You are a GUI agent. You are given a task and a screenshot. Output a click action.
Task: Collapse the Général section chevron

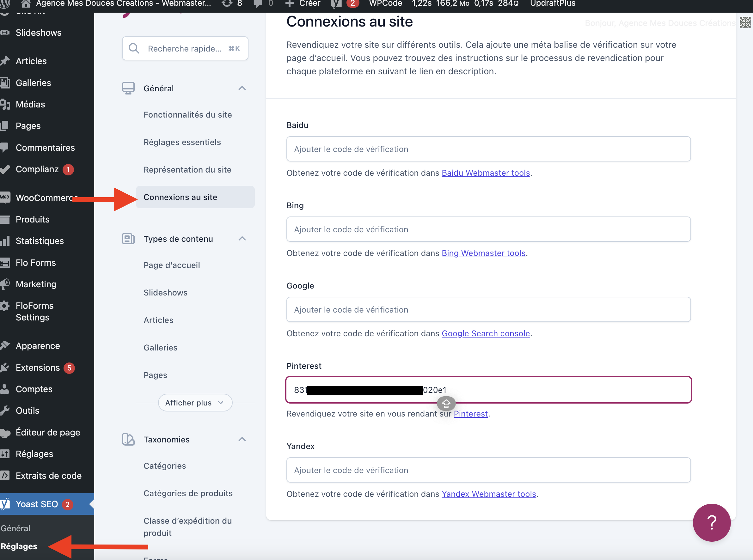pos(242,88)
